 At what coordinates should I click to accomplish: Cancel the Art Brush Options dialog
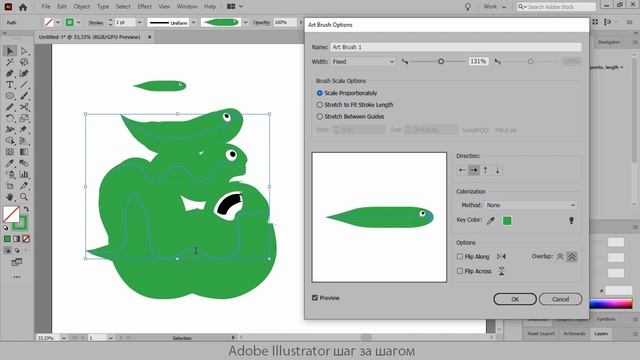pyautogui.click(x=560, y=299)
